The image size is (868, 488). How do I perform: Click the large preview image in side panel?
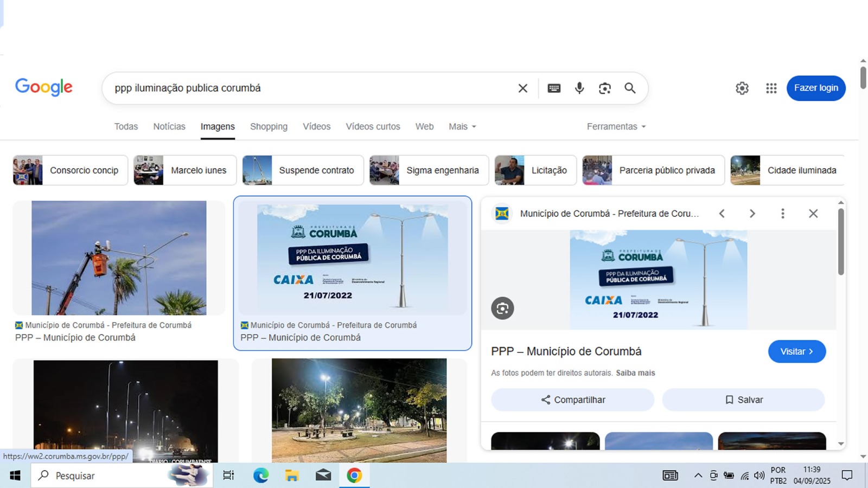659,280
